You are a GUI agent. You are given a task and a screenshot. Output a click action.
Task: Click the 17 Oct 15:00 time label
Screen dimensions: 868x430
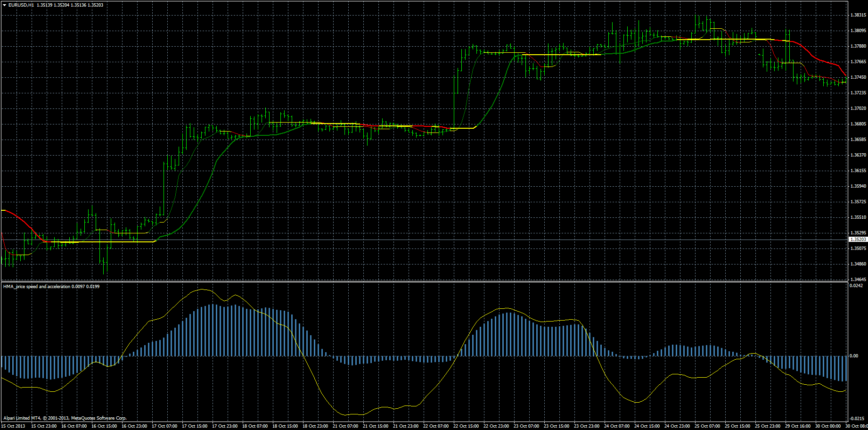point(195,426)
